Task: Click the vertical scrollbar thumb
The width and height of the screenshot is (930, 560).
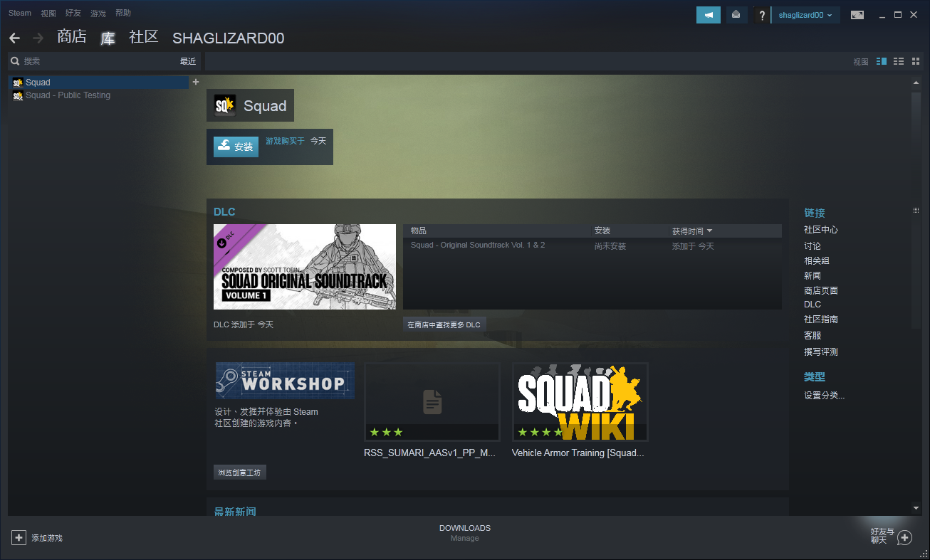Action: point(916,210)
